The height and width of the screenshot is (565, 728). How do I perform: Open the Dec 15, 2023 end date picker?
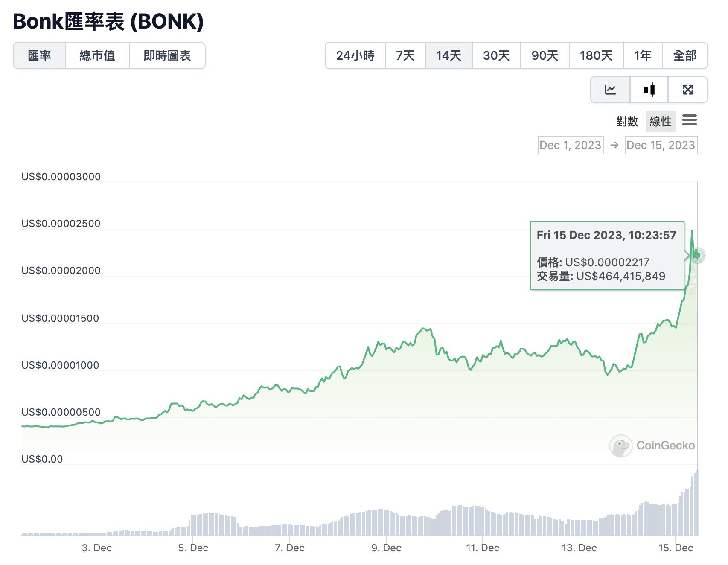pos(661,145)
